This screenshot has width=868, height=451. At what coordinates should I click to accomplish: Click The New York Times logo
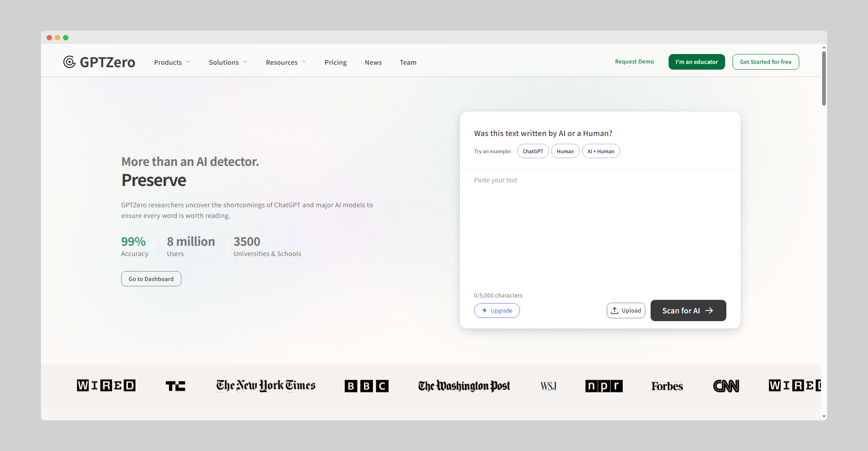click(266, 385)
